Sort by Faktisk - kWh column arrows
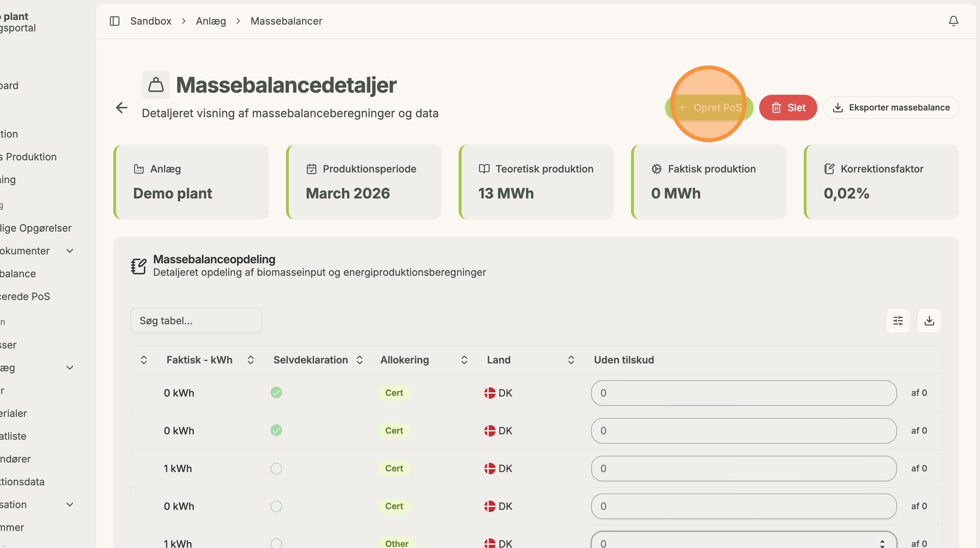Viewport: 980px width, 548px height. (x=250, y=360)
